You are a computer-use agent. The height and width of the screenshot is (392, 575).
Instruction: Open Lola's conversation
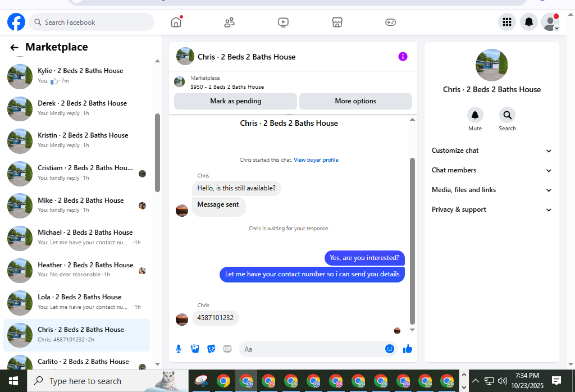coord(76,302)
